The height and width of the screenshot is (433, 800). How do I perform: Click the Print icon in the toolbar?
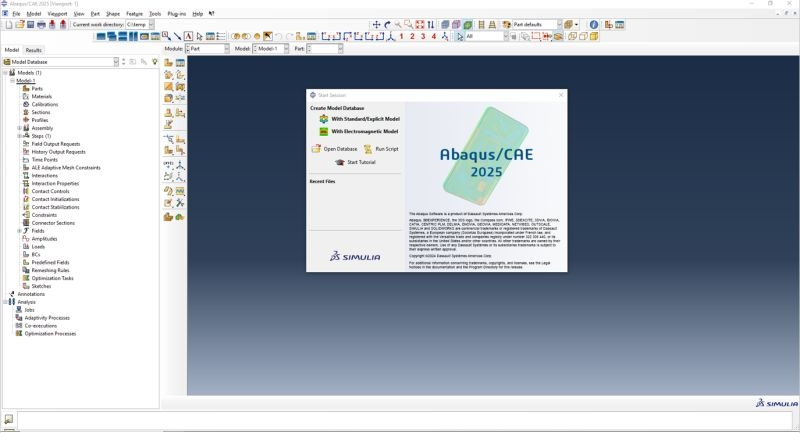41,24
